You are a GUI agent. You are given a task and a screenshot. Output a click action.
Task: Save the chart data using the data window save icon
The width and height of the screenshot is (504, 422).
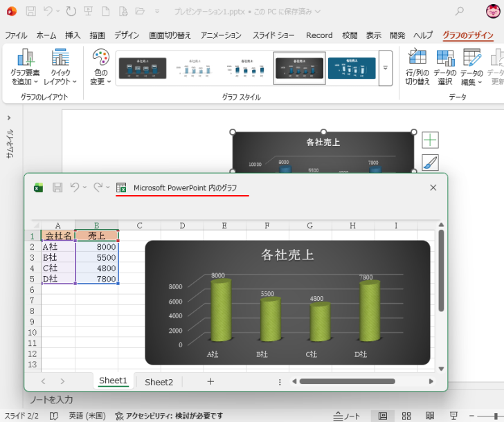57,187
